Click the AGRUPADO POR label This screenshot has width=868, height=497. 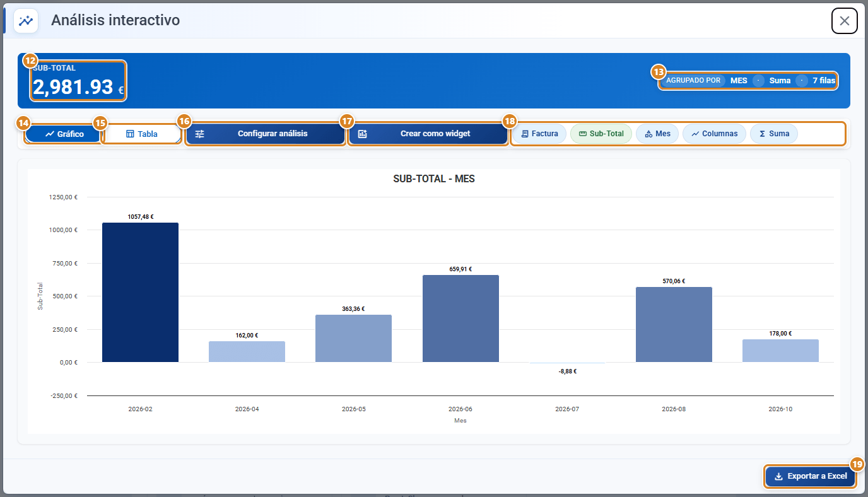click(693, 81)
